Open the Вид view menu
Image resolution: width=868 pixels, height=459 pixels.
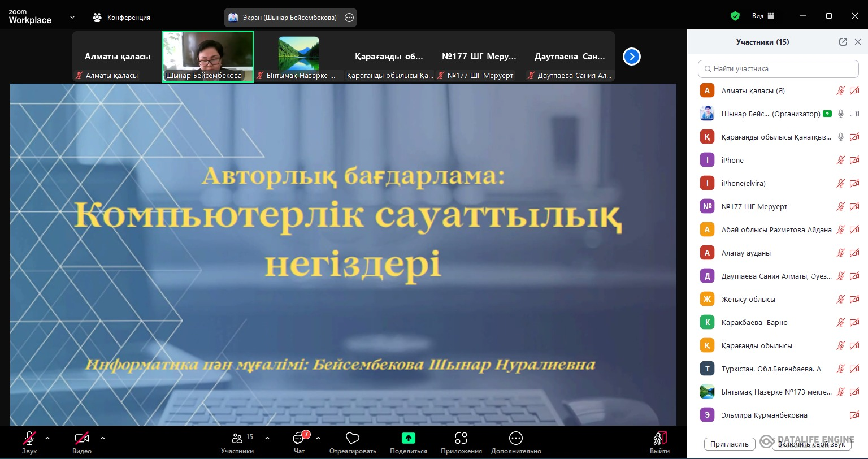(763, 16)
